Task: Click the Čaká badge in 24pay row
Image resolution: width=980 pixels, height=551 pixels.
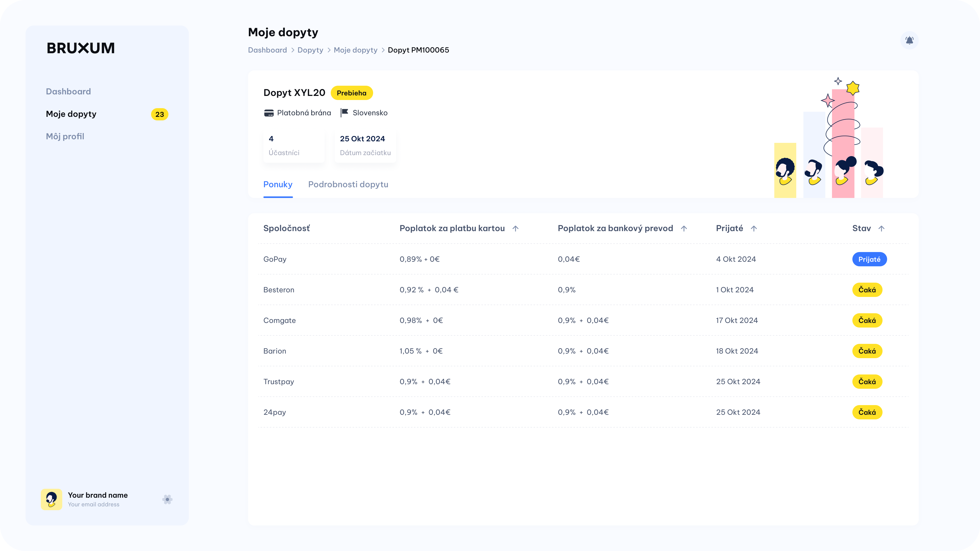Action: (867, 412)
